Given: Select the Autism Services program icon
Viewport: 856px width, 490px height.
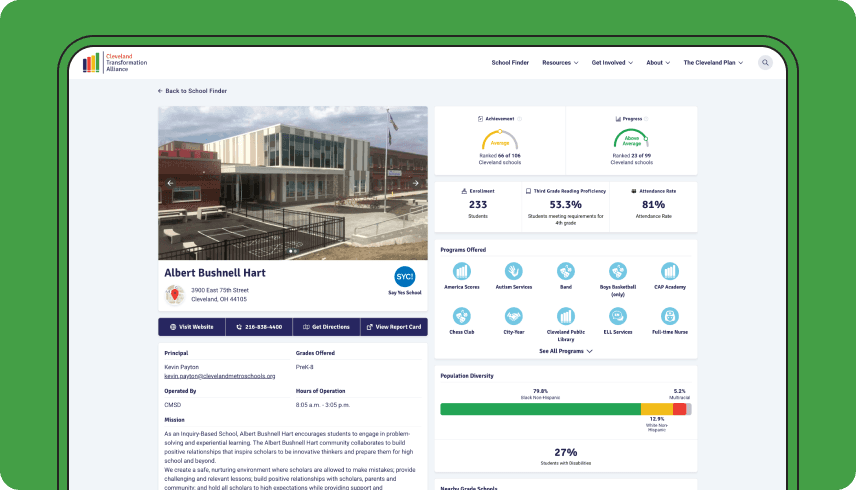Looking at the screenshot, I should [514, 271].
